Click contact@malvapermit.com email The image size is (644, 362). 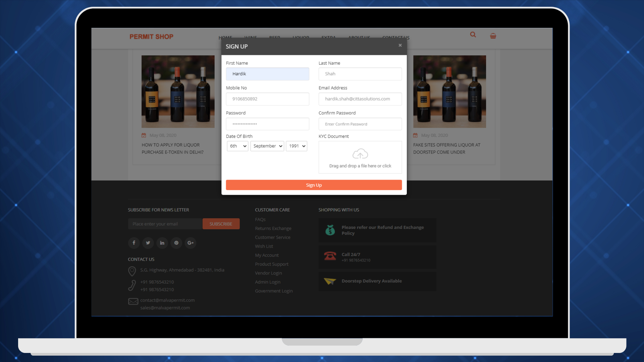[167, 300]
